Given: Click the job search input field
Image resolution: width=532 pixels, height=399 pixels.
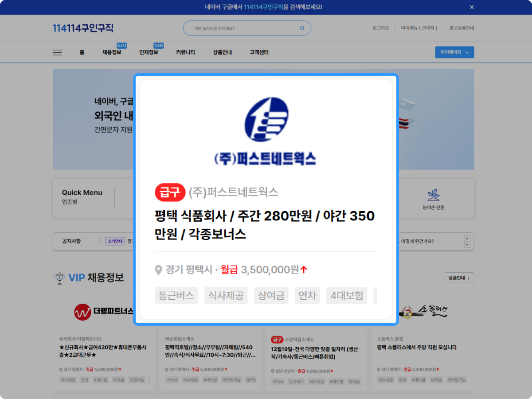Looking at the screenshot, I should pyautogui.click(x=242, y=28).
